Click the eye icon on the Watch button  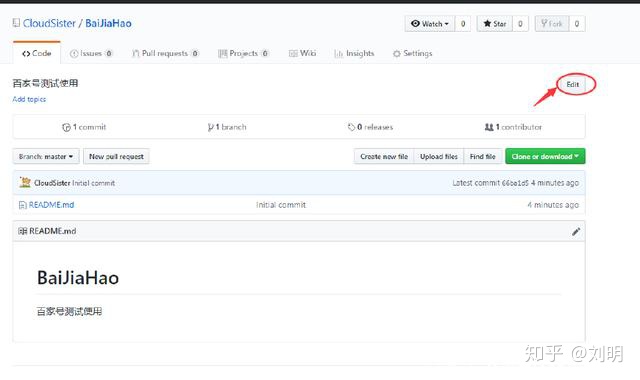click(416, 24)
